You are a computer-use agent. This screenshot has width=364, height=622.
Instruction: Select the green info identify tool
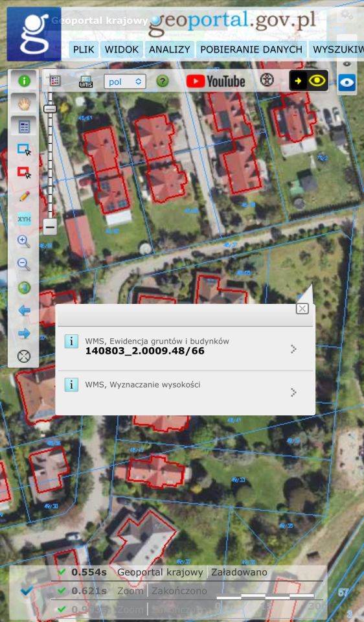click(x=24, y=82)
